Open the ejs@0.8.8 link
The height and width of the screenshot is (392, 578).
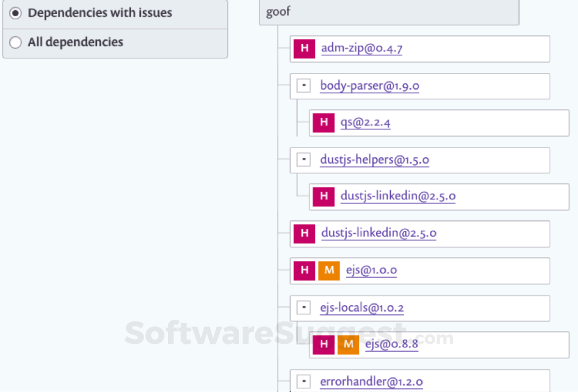(391, 344)
